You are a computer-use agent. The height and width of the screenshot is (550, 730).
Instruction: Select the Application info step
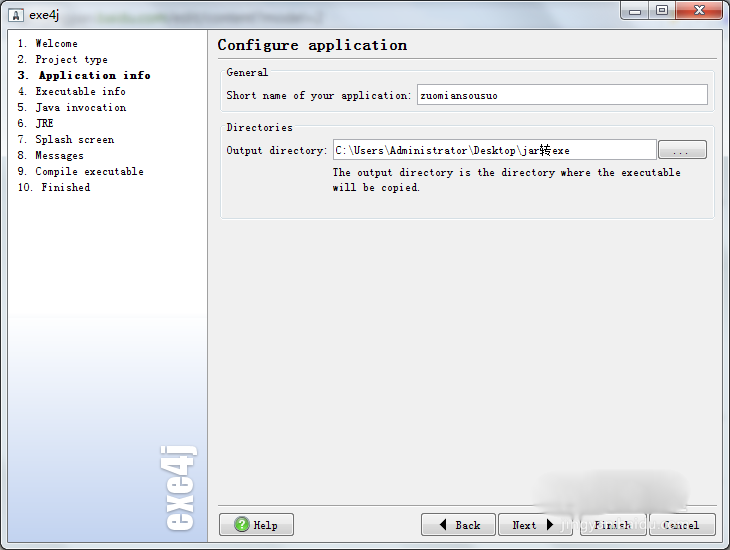[x=94, y=75]
